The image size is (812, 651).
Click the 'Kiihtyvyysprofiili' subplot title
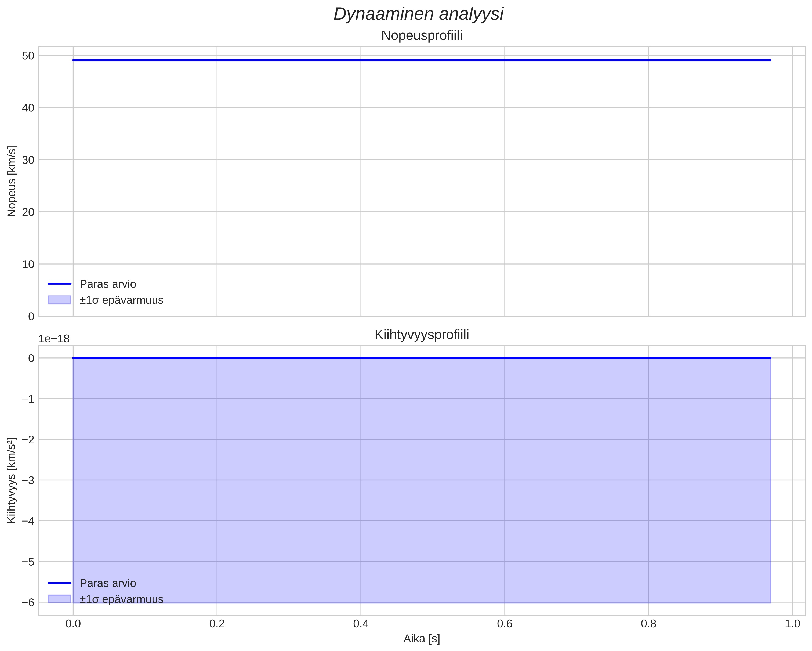click(422, 335)
